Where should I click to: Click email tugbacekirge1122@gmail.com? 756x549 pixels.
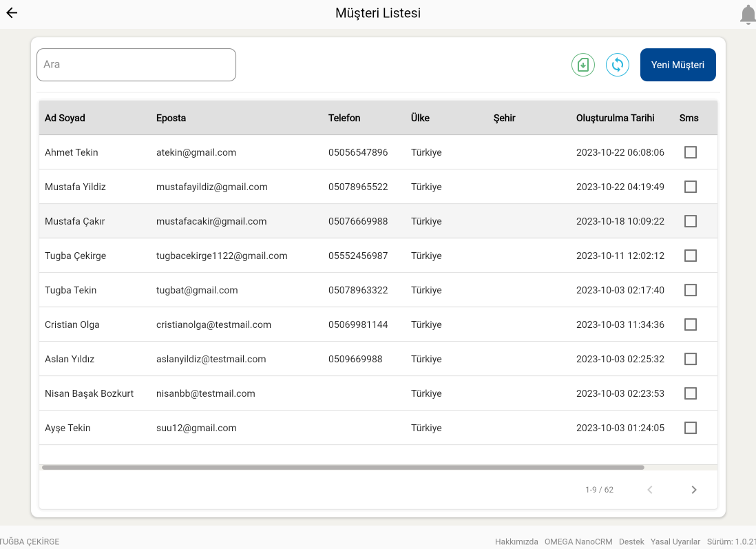pos(222,256)
